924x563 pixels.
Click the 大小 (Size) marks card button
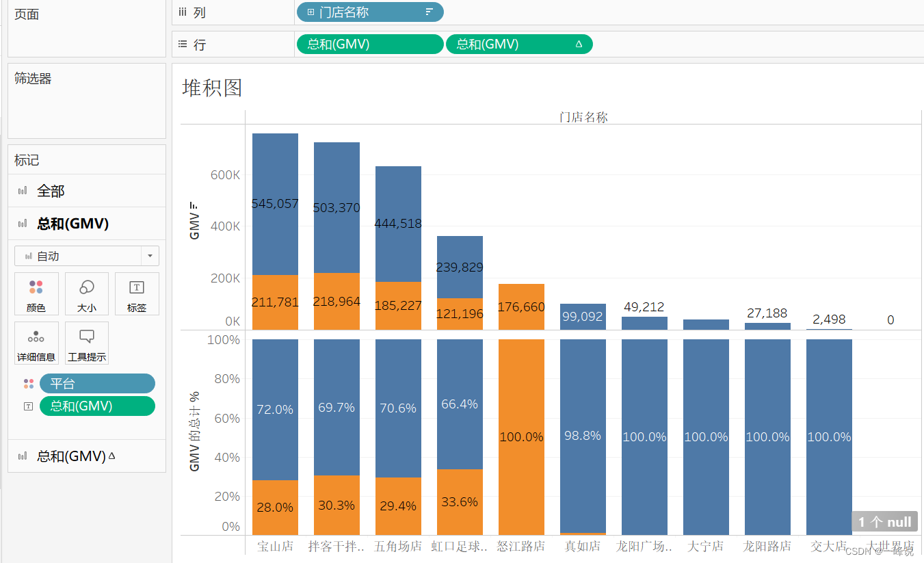click(87, 294)
